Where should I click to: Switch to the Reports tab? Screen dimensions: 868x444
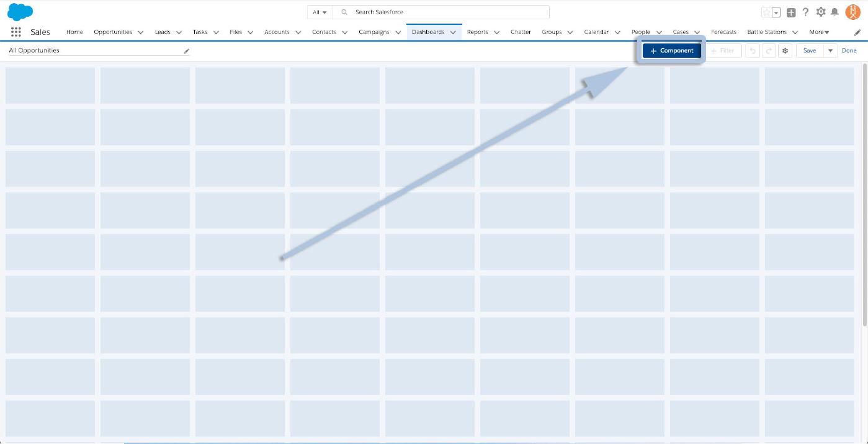pyautogui.click(x=477, y=32)
